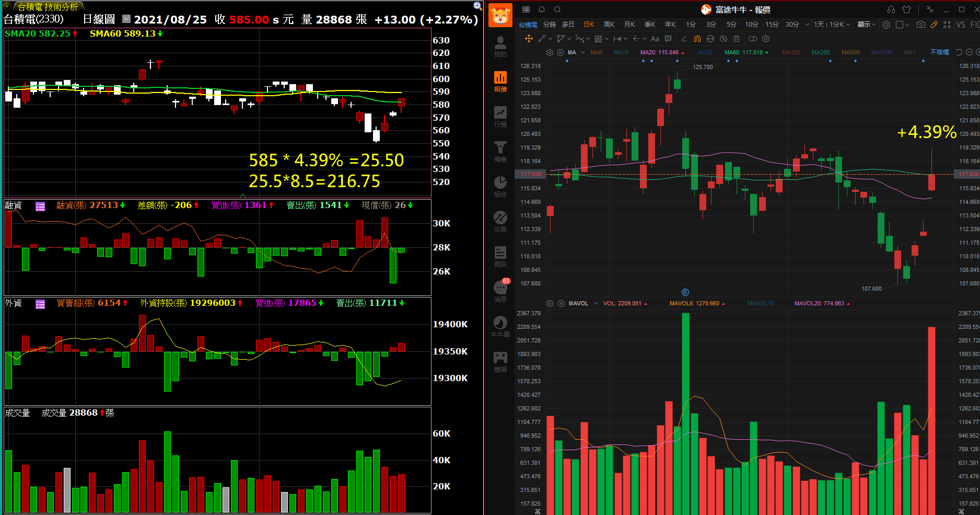
Task: Expand the MAVOL indicator dropdown
Action: click(x=596, y=303)
